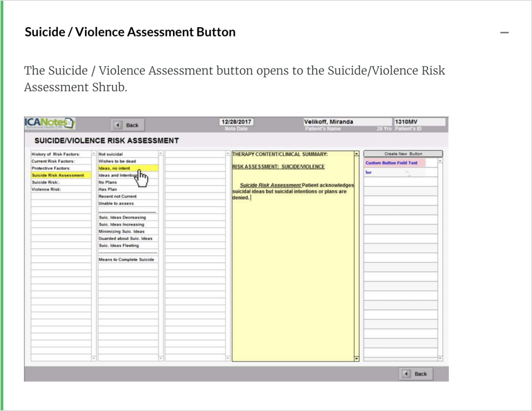
Task: Choose Violence Risk in the category list
Action: [x=47, y=189]
